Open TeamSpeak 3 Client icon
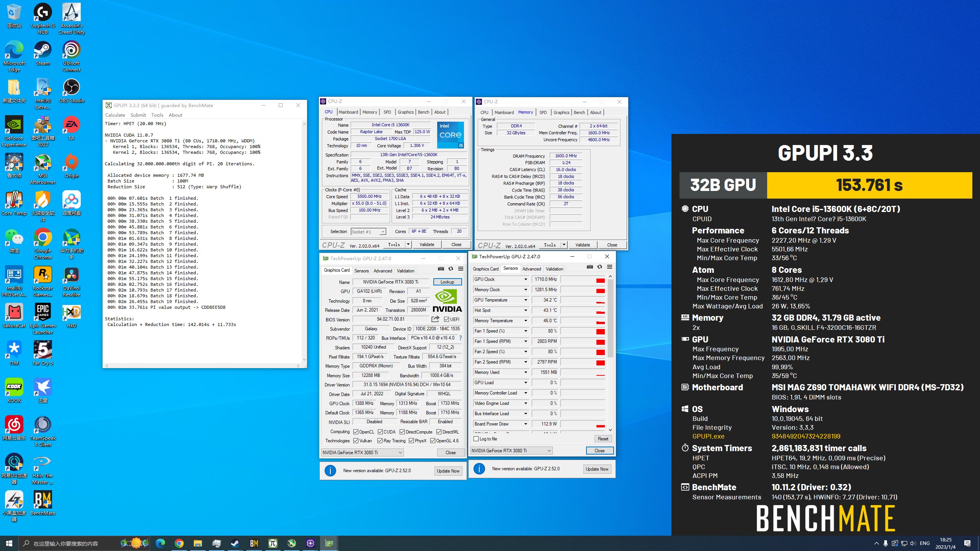This screenshot has height=551, width=980. point(43,431)
